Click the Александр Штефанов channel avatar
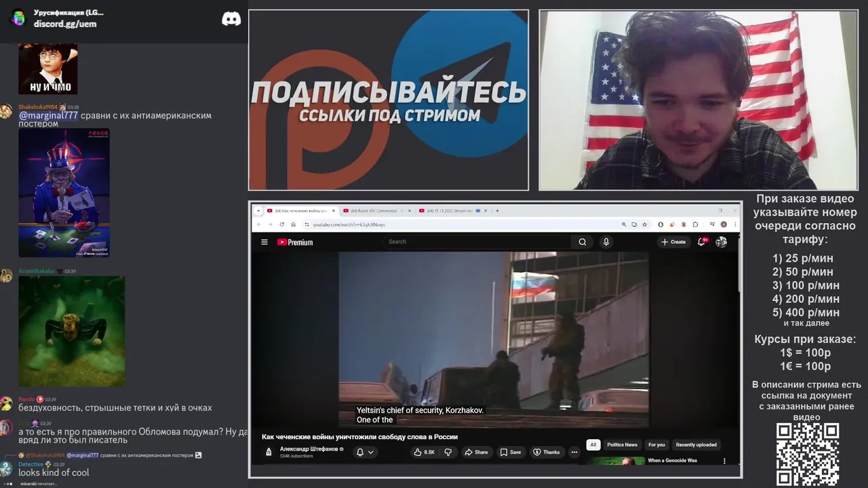This screenshot has height=488, width=868. (269, 452)
